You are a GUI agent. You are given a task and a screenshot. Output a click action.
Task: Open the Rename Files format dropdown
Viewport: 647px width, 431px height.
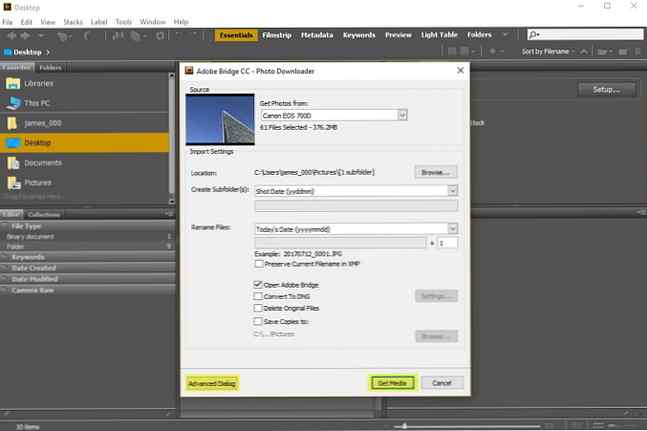[453, 228]
